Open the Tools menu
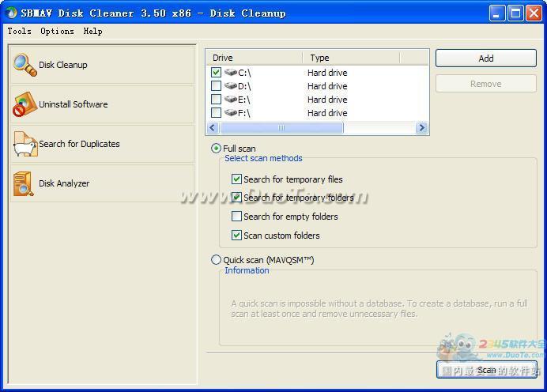Image resolution: width=547 pixels, height=392 pixels. (19, 31)
